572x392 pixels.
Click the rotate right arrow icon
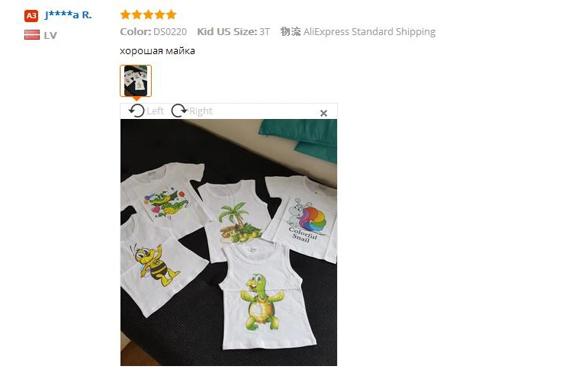tap(178, 111)
